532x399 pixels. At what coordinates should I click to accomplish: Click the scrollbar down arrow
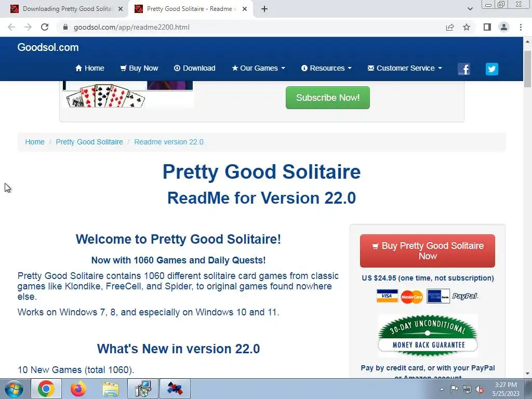[528, 374]
